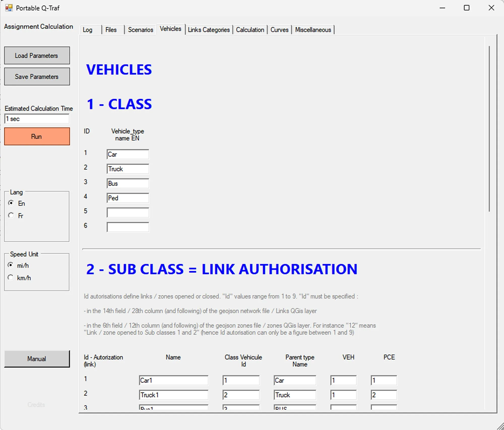Choose mi/h speed unit
504x430 pixels.
point(11,265)
